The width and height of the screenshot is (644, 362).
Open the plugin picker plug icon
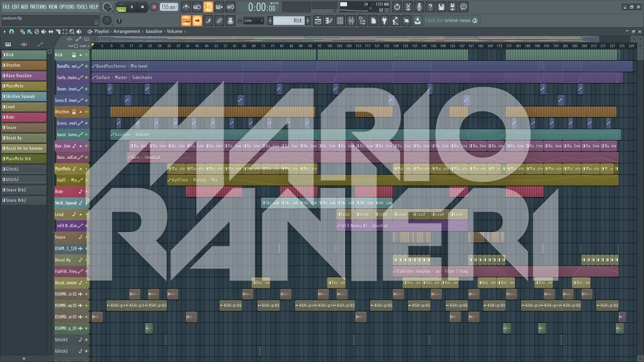(x=384, y=21)
